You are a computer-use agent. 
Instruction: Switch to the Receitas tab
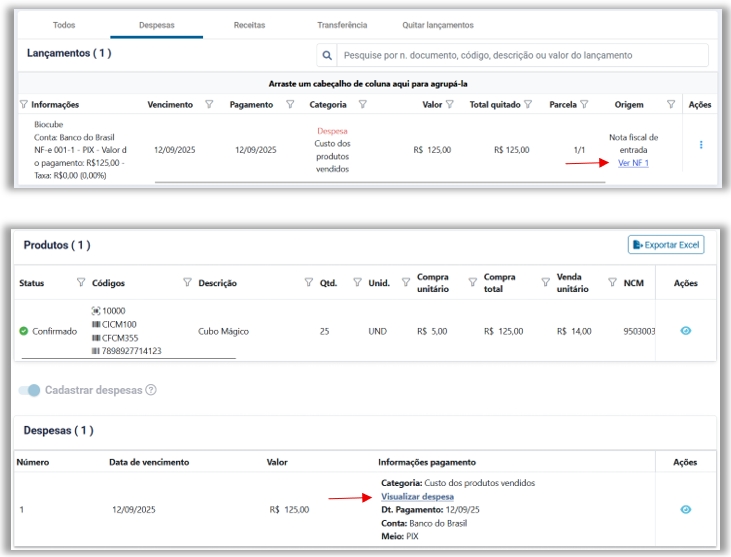point(249,24)
